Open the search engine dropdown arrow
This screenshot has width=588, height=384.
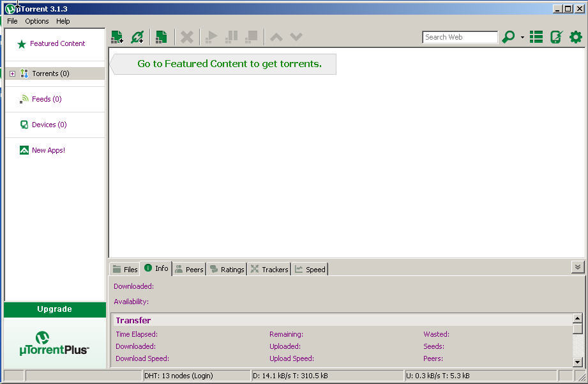[x=521, y=37]
